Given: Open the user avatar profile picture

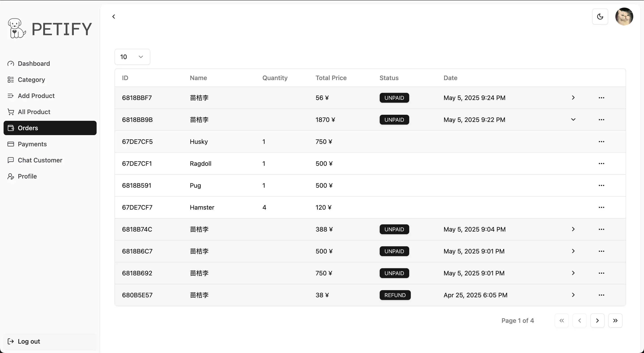Looking at the screenshot, I should [x=624, y=17].
